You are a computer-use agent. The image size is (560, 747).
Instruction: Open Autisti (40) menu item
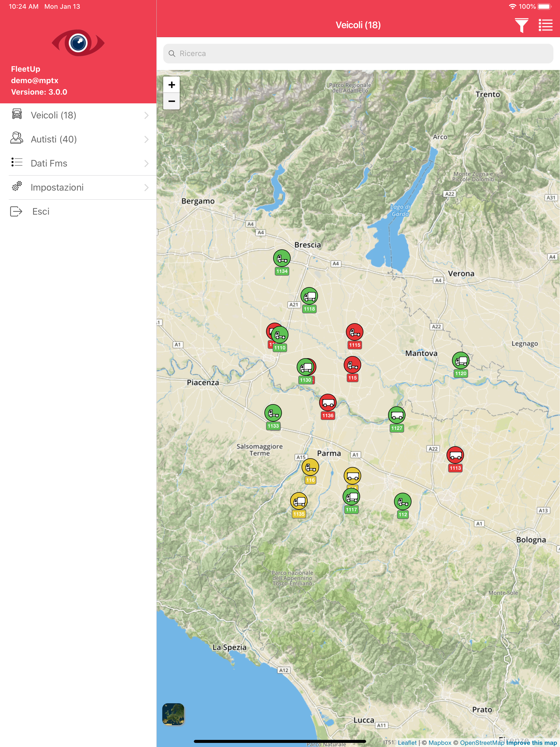tap(78, 139)
